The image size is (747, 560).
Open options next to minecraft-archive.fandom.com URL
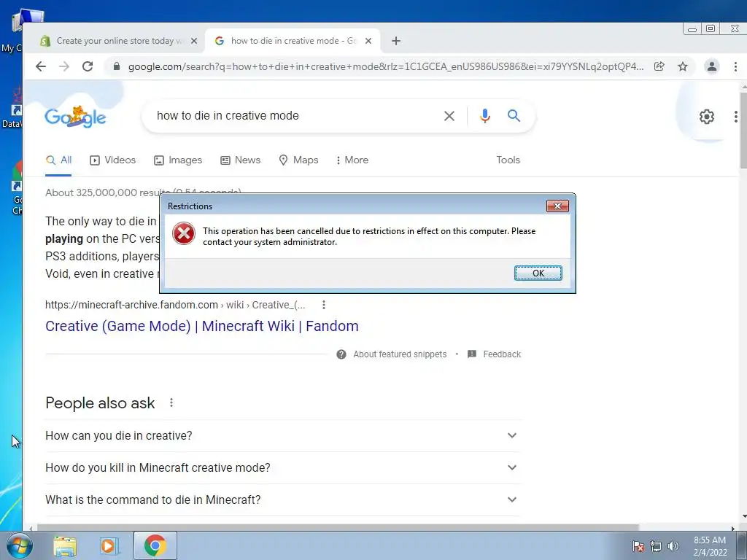[x=324, y=305]
